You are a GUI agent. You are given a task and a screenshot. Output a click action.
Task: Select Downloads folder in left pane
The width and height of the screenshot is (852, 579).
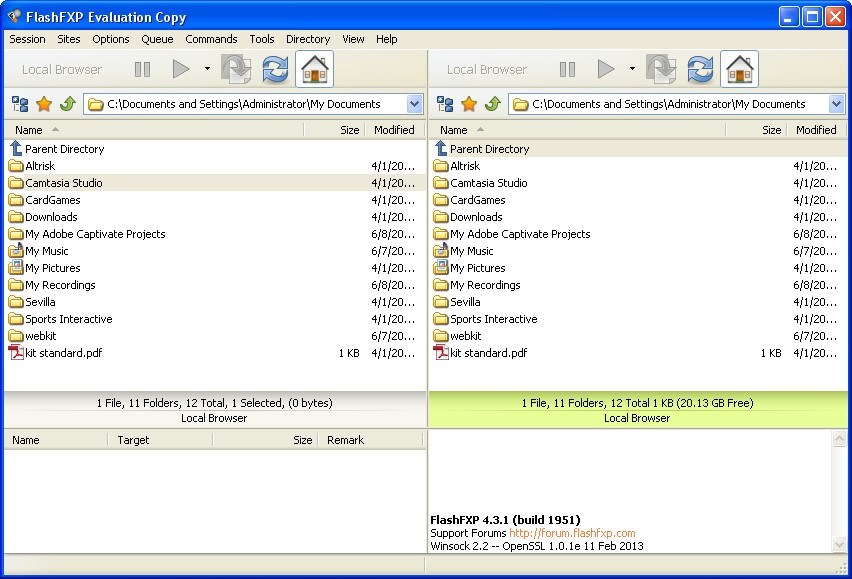(51, 217)
